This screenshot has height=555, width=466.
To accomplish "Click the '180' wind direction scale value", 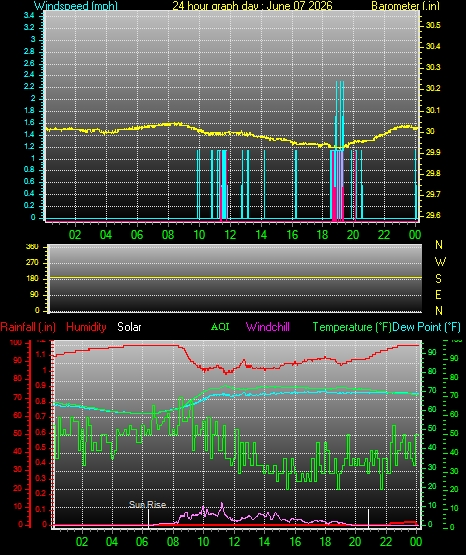I will point(32,279).
